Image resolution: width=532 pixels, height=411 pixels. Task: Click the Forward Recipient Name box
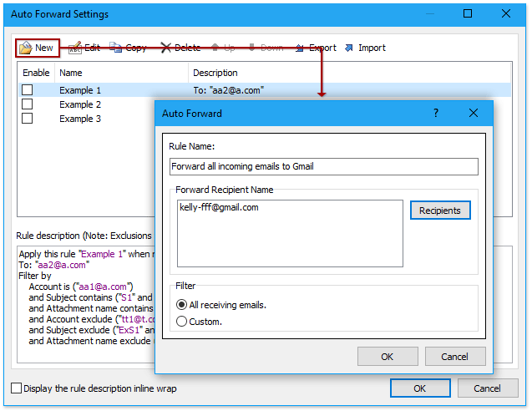[x=290, y=232]
